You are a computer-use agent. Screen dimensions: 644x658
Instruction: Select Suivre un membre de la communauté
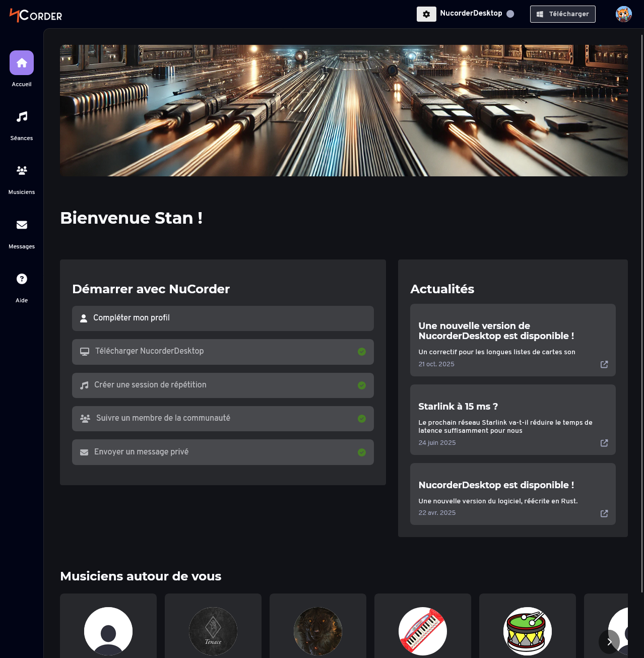point(223,419)
